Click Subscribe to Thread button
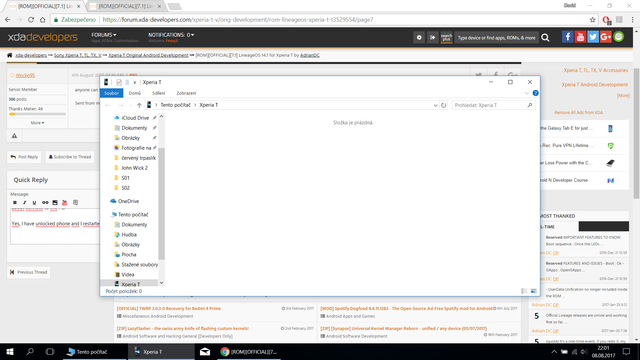This screenshot has width=640, height=360. [x=70, y=157]
